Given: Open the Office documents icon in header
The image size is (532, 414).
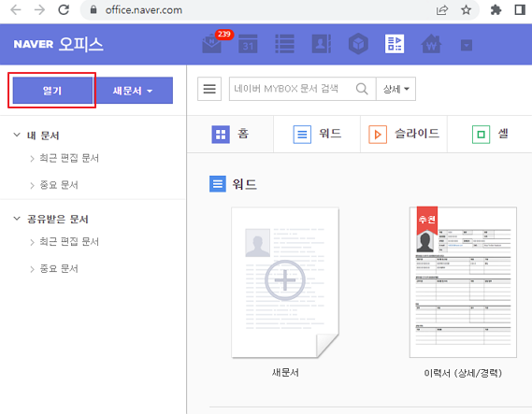Looking at the screenshot, I should (x=395, y=44).
